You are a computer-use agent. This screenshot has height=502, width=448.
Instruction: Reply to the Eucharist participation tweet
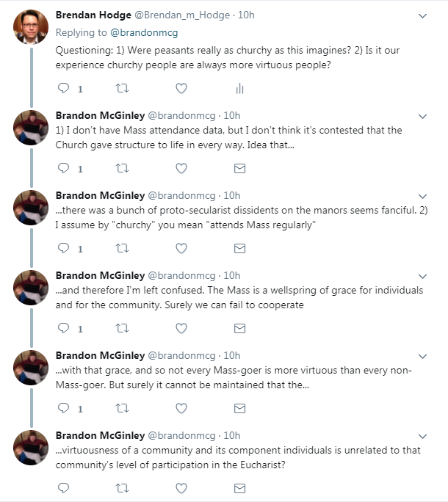click(x=63, y=487)
